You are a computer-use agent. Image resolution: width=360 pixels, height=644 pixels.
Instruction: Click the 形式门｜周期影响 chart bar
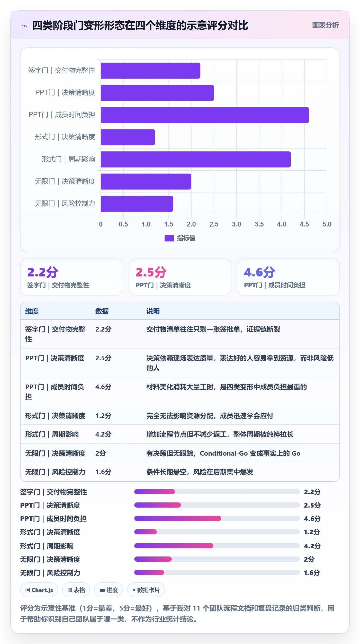click(196, 159)
